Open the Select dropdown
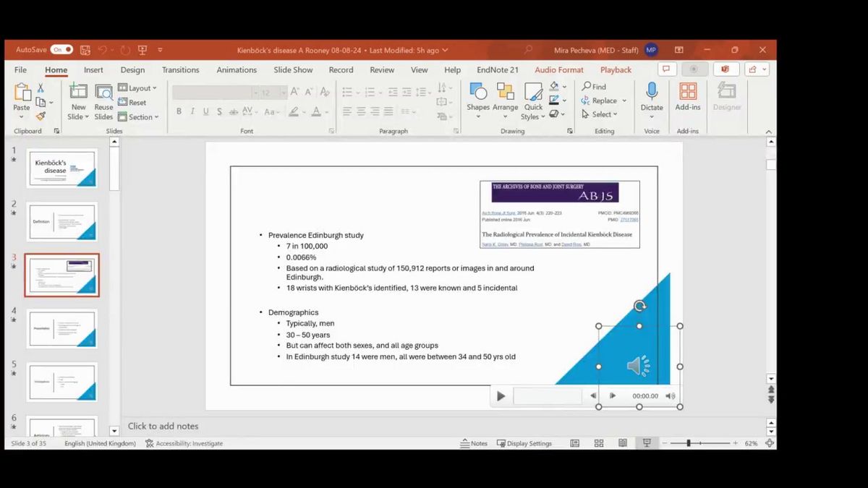The width and height of the screenshot is (868, 488). (600, 114)
